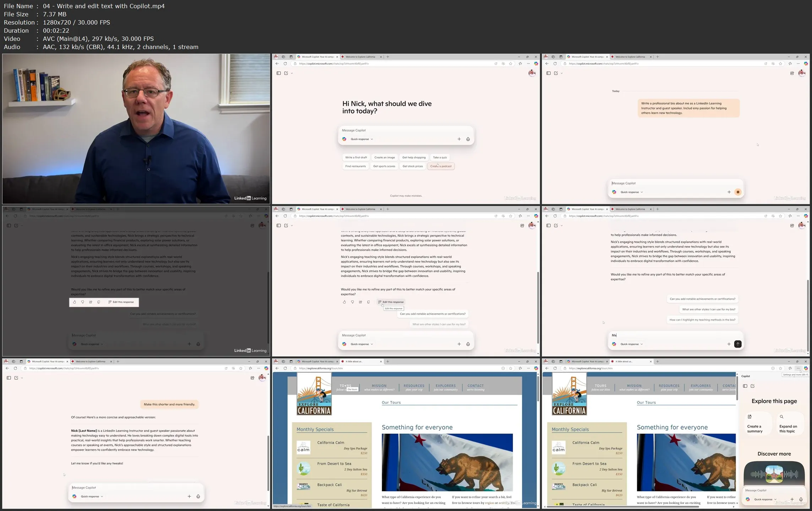Toggle sidebar panel icon in 'Make this shorter' frame

[9, 378]
